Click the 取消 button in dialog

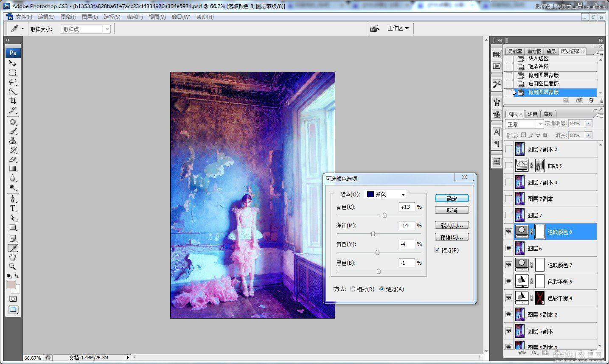coord(452,210)
